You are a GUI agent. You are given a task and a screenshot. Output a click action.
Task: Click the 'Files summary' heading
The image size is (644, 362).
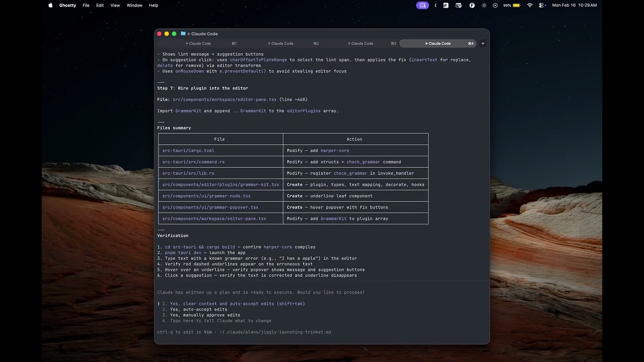click(174, 128)
